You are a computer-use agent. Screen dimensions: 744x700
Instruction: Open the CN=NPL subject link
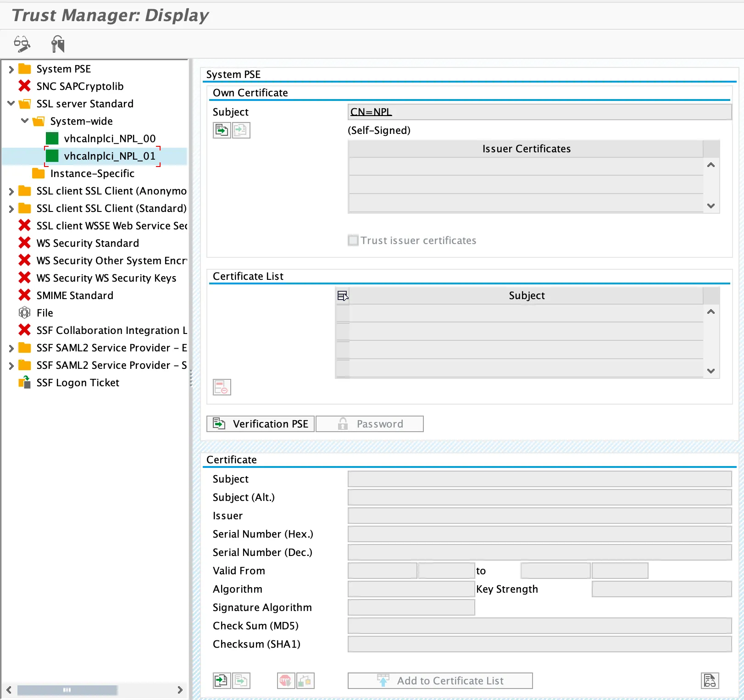(x=371, y=112)
